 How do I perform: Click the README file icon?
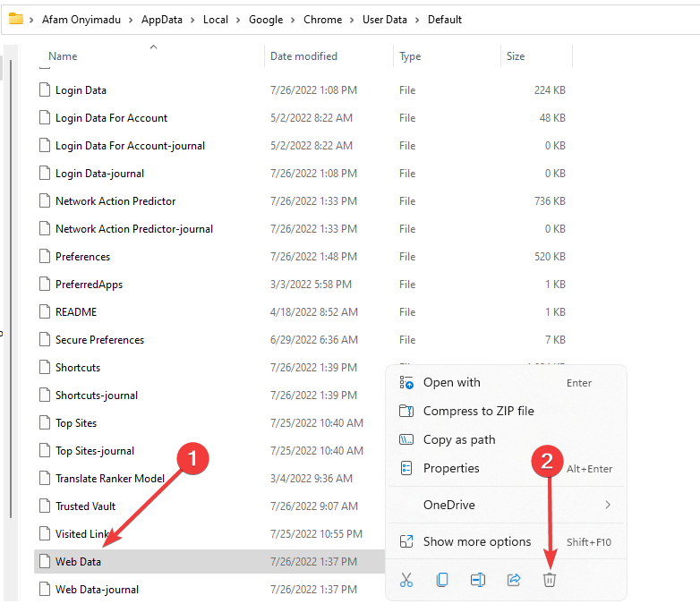click(47, 312)
